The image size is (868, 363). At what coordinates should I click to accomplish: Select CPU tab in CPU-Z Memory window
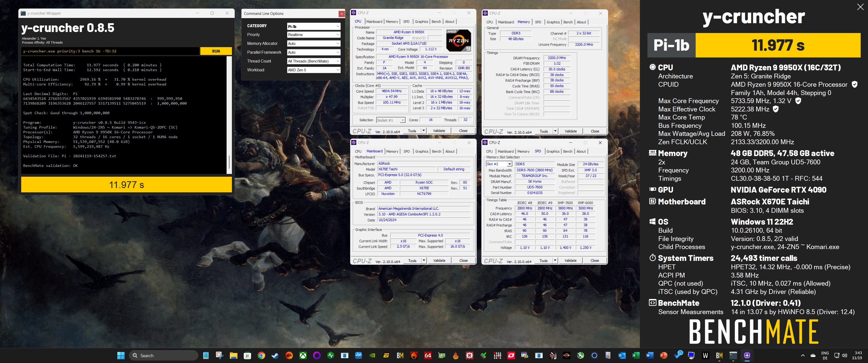click(490, 22)
